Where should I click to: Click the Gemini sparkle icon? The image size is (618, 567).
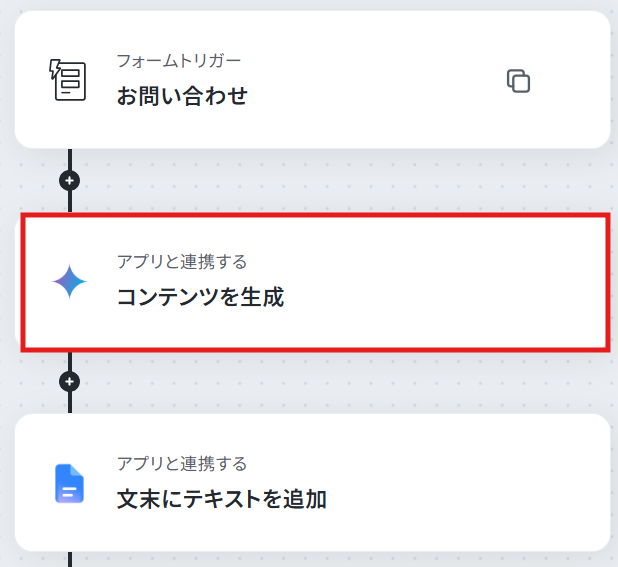[69, 282]
